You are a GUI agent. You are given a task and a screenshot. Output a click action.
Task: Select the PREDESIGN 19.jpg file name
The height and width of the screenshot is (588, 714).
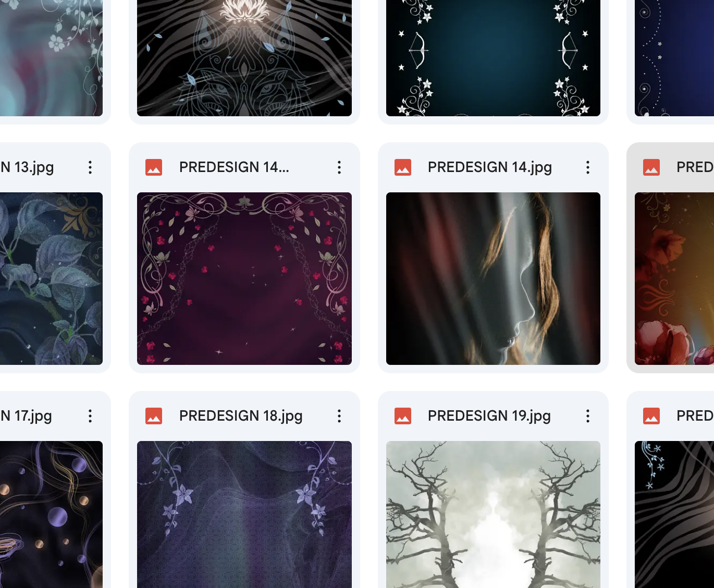pyautogui.click(x=489, y=416)
